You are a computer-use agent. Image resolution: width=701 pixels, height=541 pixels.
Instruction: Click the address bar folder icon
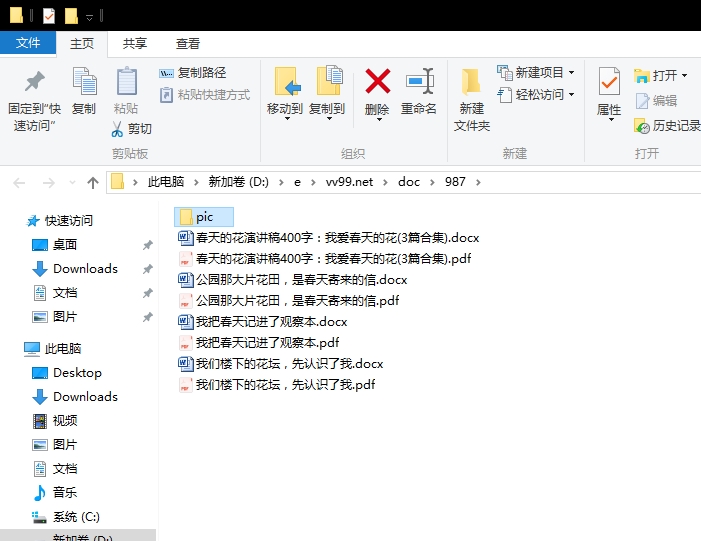[117, 182]
